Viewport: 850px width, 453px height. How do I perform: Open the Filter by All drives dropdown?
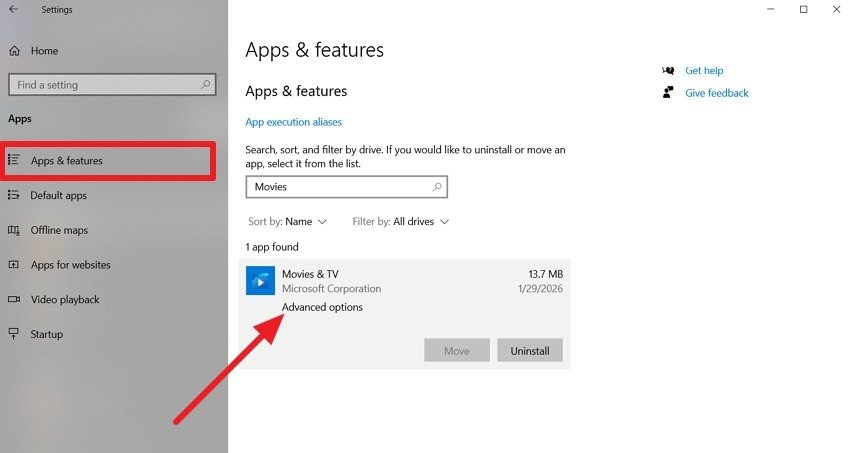click(401, 222)
